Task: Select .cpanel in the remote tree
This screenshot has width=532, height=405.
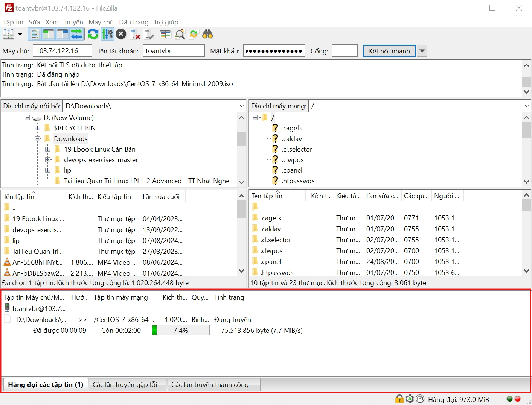Action: click(292, 170)
